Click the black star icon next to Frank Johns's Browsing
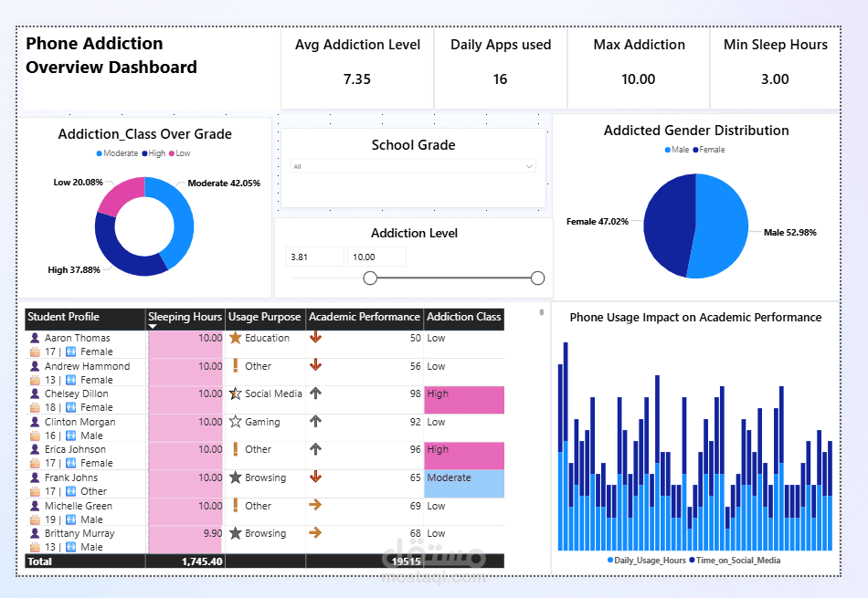Viewport: 868px width, 598px height. [x=235, y=477]
